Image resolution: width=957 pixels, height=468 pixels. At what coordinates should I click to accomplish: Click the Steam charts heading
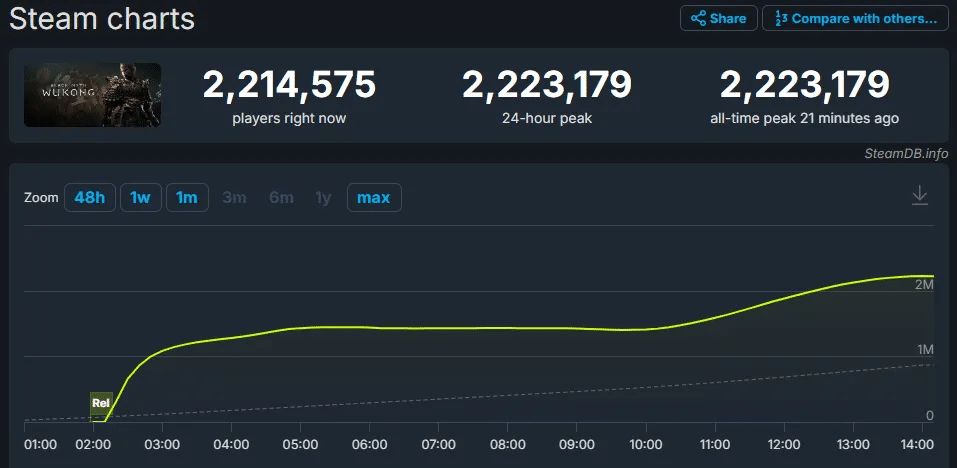click(101, 18)
